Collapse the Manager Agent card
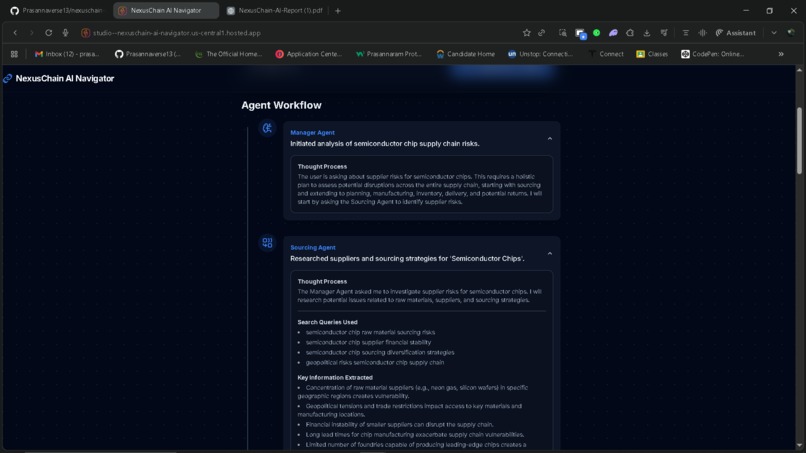The image size is (806, 453). 549,138
